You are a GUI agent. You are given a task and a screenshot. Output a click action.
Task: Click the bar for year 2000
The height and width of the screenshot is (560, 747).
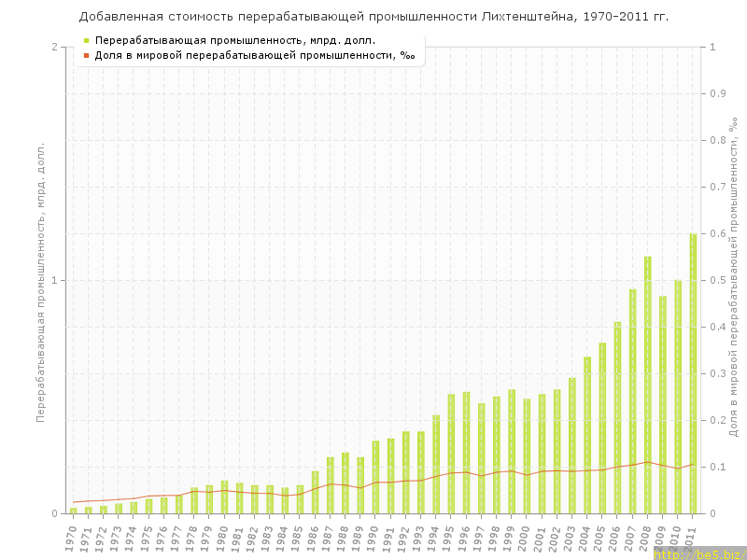(x=527, y=456)
